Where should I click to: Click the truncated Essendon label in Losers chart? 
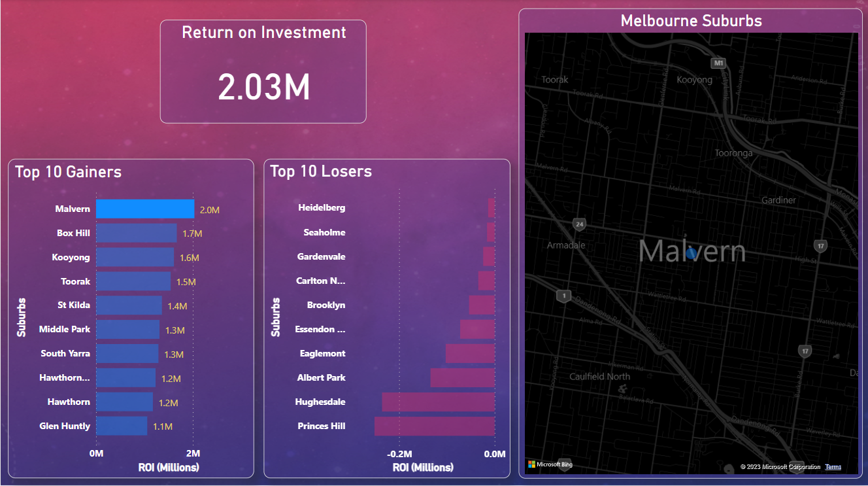[320, 329]
